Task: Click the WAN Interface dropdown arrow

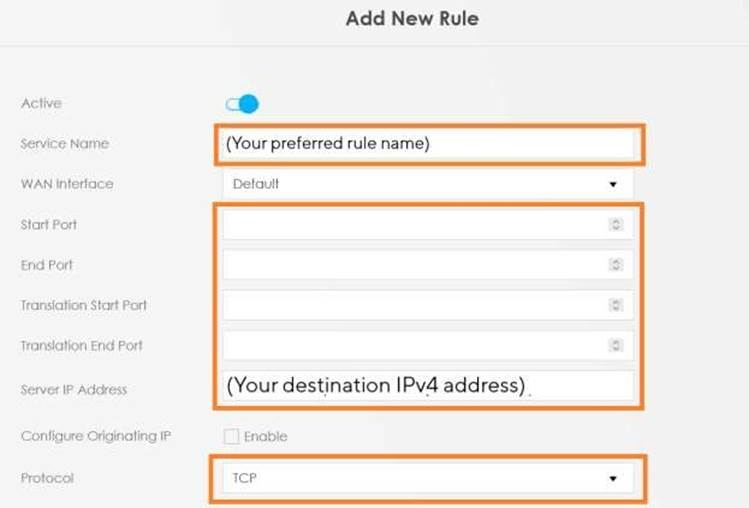Action: [x=613, y=184]
